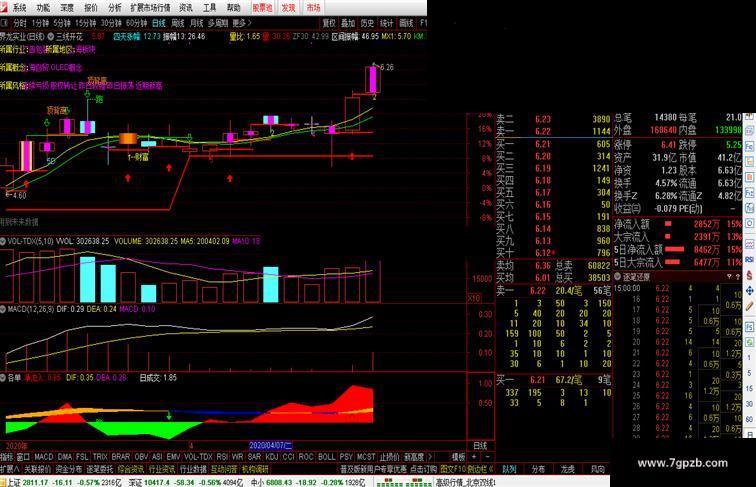Click the 复权 button

pyautogui.click(x=329, y=23)
